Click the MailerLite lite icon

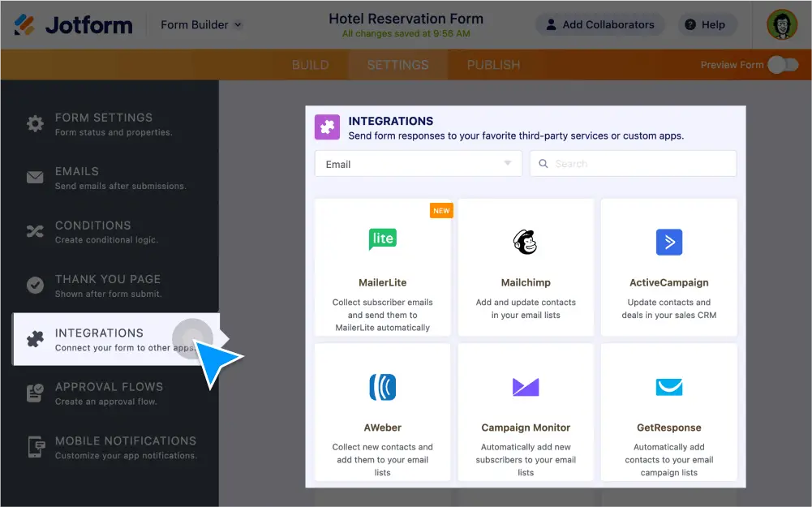(x=382, y=238)
